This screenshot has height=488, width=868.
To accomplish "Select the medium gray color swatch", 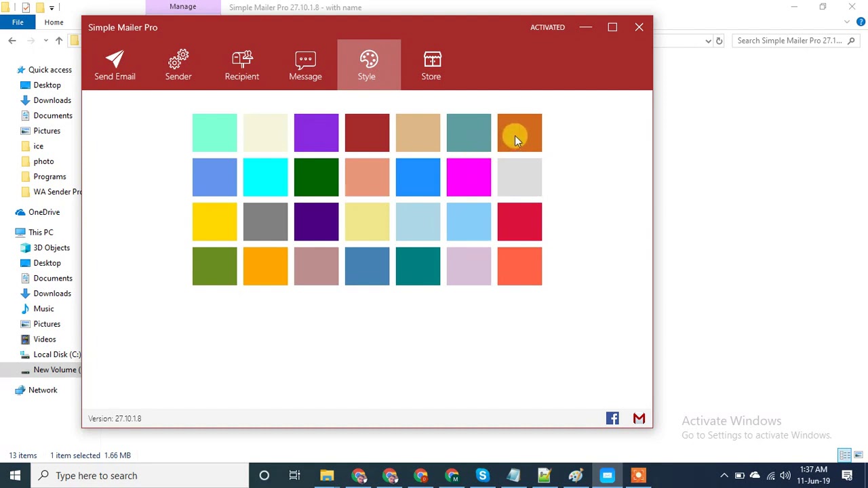I will tap(265, 222).
